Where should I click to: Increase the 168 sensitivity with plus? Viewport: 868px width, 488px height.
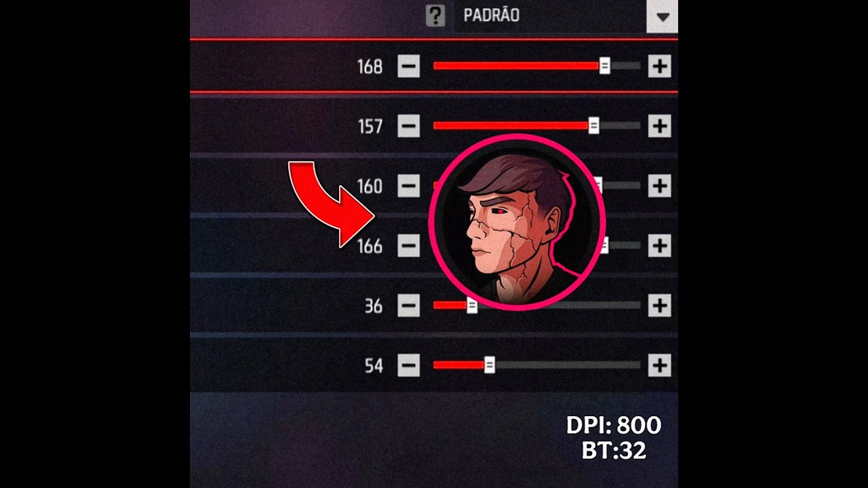(x=659, y=66)
